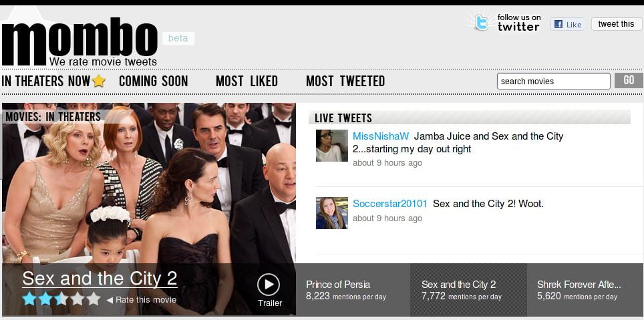Go to Most Tweeted movies

[345, 82]
